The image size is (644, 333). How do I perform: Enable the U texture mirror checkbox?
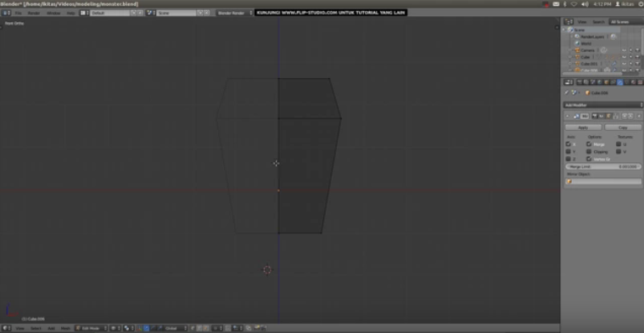(619, 144)
